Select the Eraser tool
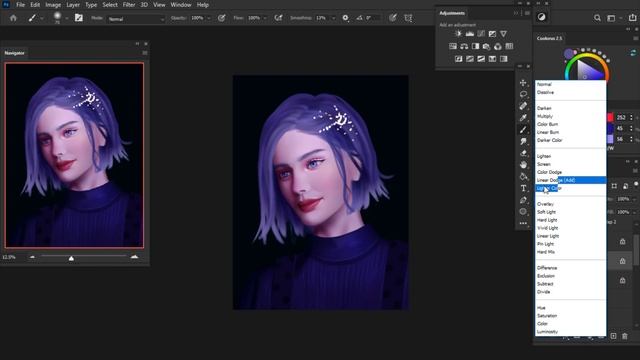The width and height of the screenshot is (640, 360). [523, 153]
